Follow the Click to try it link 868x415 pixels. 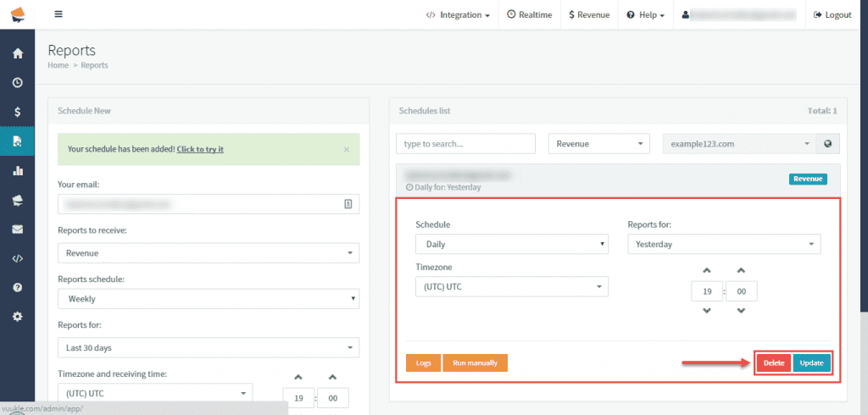[200, 149]
